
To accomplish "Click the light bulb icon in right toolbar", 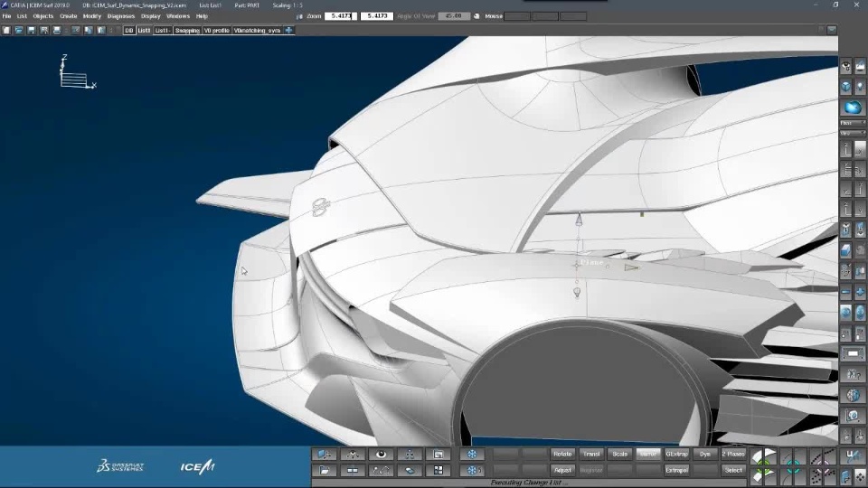I will 860,87.
